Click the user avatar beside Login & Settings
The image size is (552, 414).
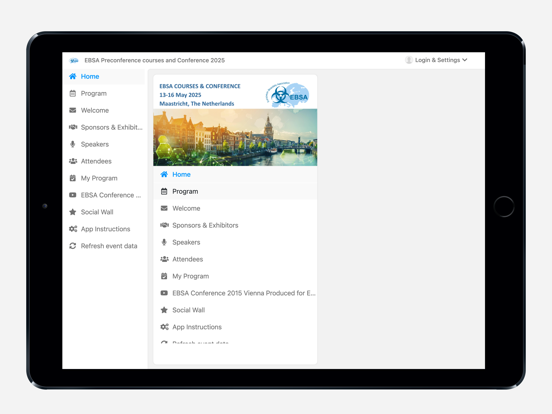tap(409, 60)
